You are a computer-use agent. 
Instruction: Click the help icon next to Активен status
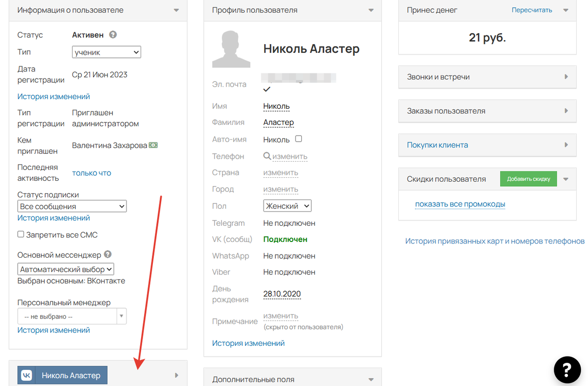coord(113,35)
